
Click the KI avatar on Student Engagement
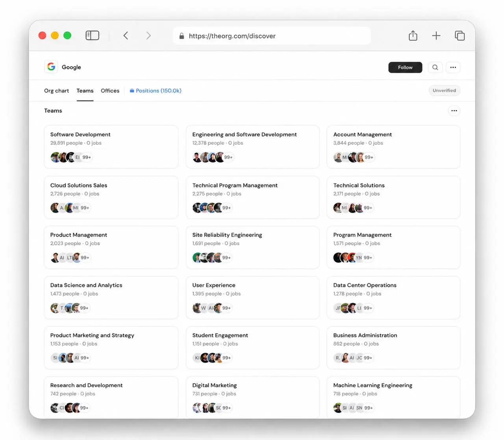click(x=197, y=358)
